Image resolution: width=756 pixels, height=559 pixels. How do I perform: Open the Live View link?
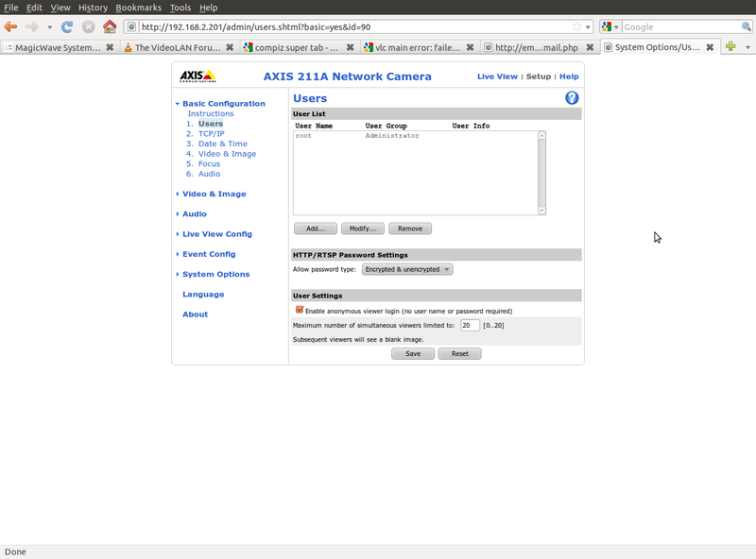coord(497,76)
